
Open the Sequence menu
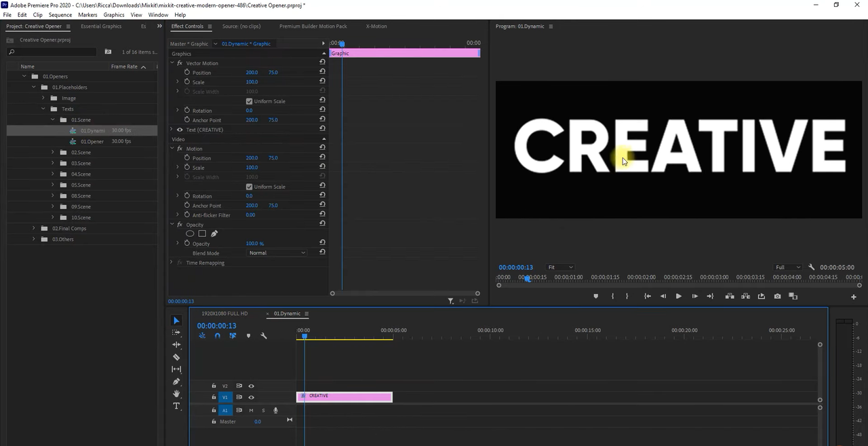click(60, 14)
